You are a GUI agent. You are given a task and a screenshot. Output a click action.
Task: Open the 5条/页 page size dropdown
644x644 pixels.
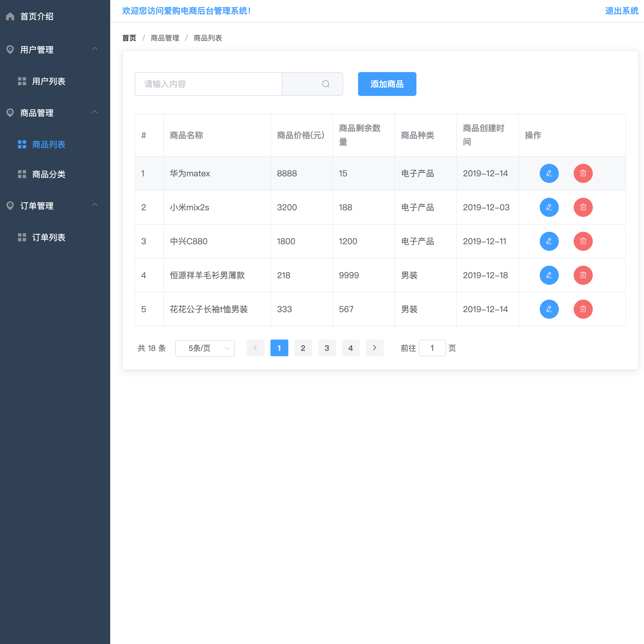pos(205,348)
